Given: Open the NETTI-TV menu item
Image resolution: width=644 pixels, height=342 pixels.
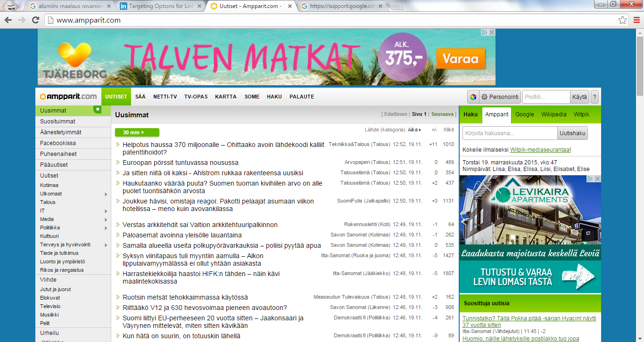Looking at the screenshot, I should [x=165, y=97].
